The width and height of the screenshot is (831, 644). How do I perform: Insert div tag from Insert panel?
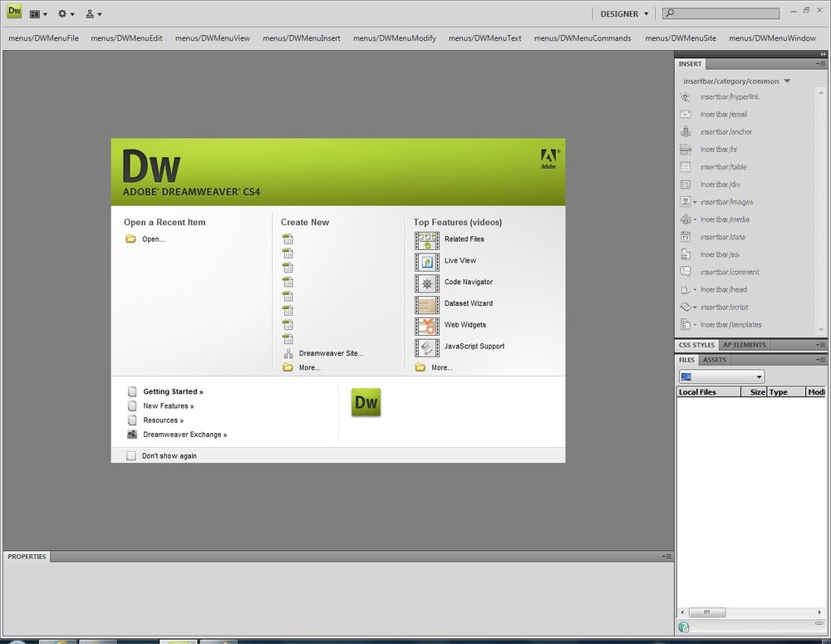(x=711, y=184)
